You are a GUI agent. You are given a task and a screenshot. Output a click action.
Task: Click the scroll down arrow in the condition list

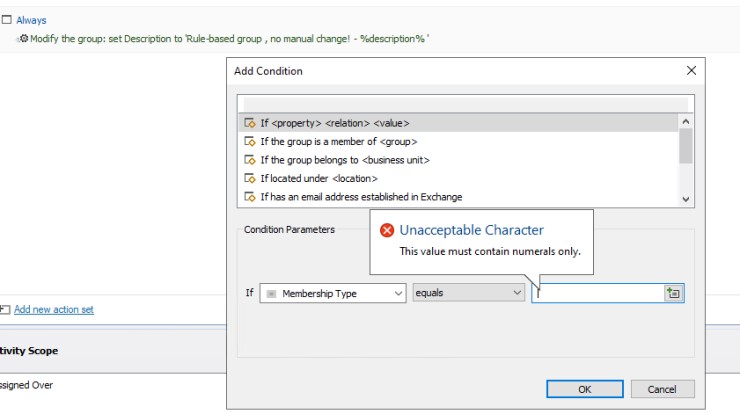[686, 199]
